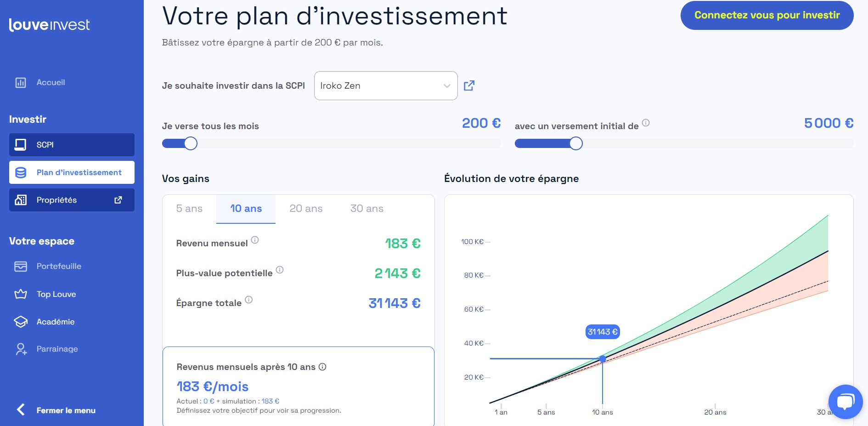This screenshot has height=426, width=868.
Task: Click the Épargne totale info icon
Action: pyautogui.click(x=248, y=299)
